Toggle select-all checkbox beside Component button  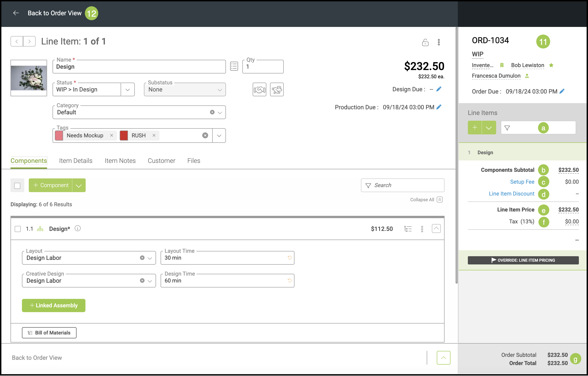coord(17,185)
